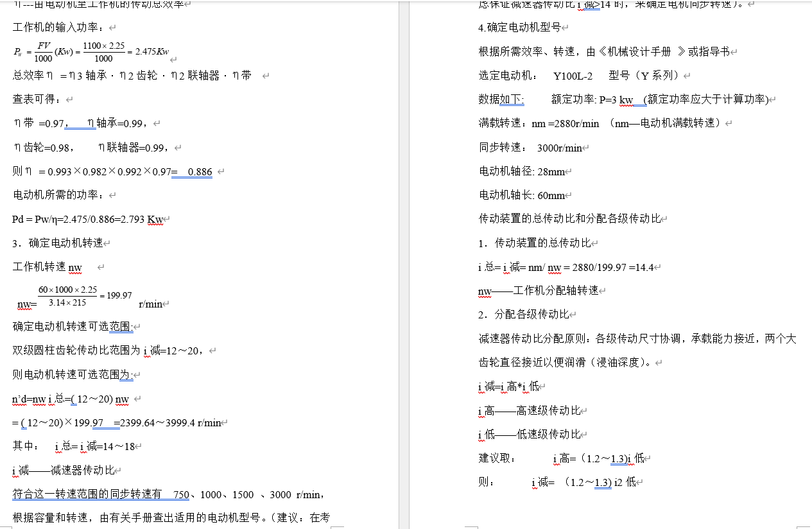The height and width of the screenshot is (529, 812).
Task: Click the line '电动机所需的功率:'
Action: click(x=60, y=195)
